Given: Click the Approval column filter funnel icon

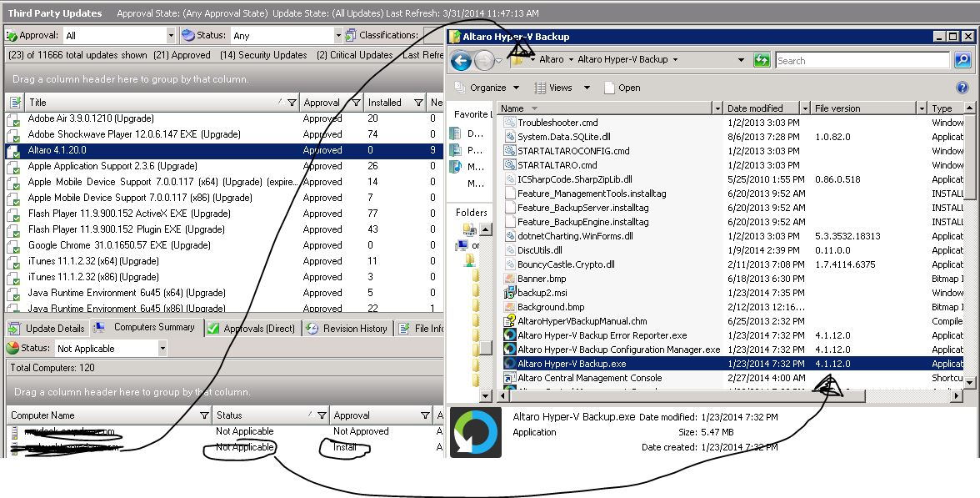Looking at the screenshot, I should [356, 103].
